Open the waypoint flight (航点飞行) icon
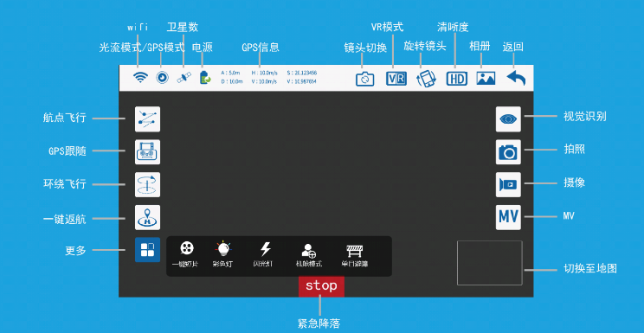The width and height of the screenshot is (644, 333). click(x=147, y=119)
